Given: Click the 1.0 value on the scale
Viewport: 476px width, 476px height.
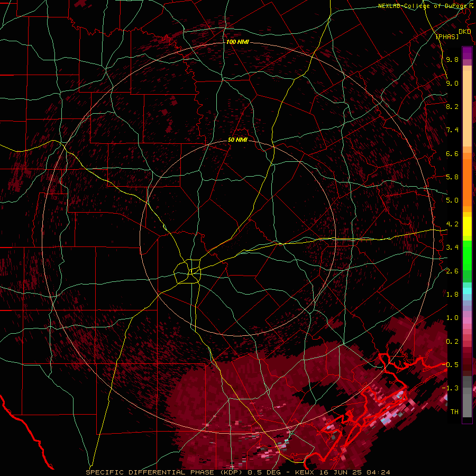Looking at the screenshot, I should coord(452,318).
